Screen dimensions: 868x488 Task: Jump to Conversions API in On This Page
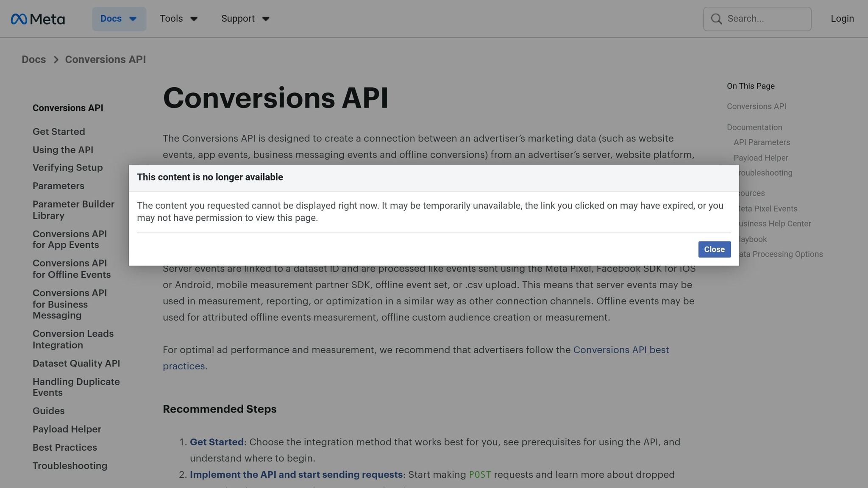click(757, 106)
